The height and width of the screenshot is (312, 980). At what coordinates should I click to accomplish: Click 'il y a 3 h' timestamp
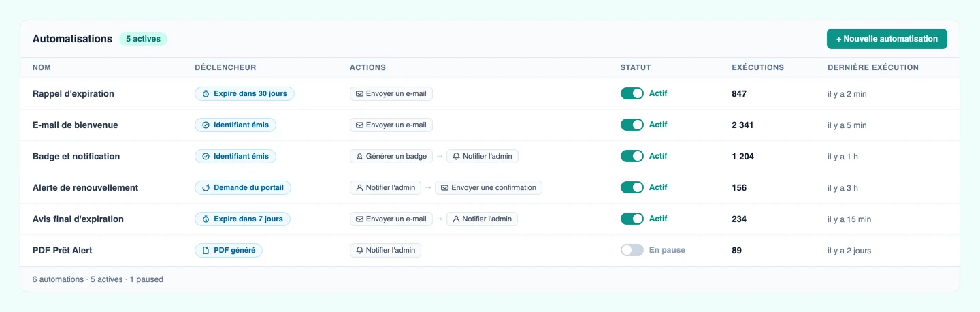point(843,188)
